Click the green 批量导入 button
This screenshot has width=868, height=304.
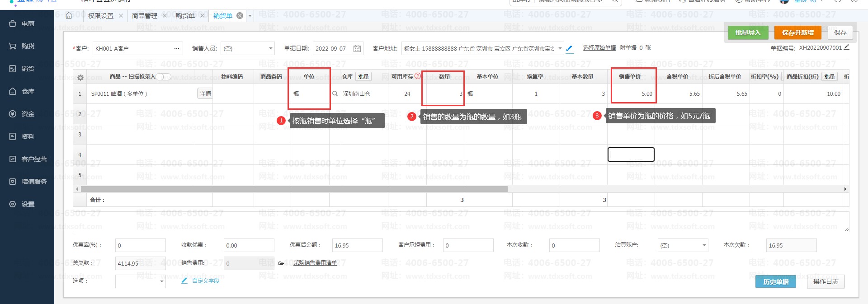coord(748,33)
